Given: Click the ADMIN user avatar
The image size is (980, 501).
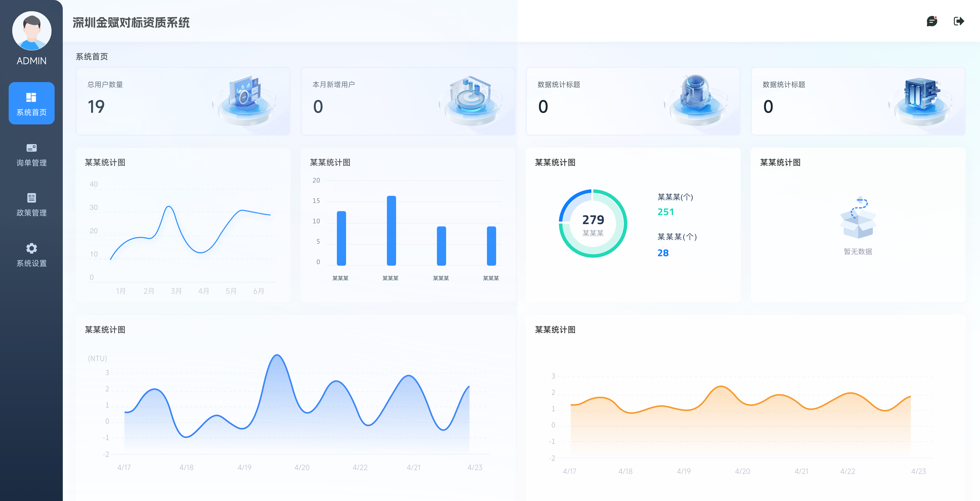Looking at the screenshot, I should [x=32, y=31].
